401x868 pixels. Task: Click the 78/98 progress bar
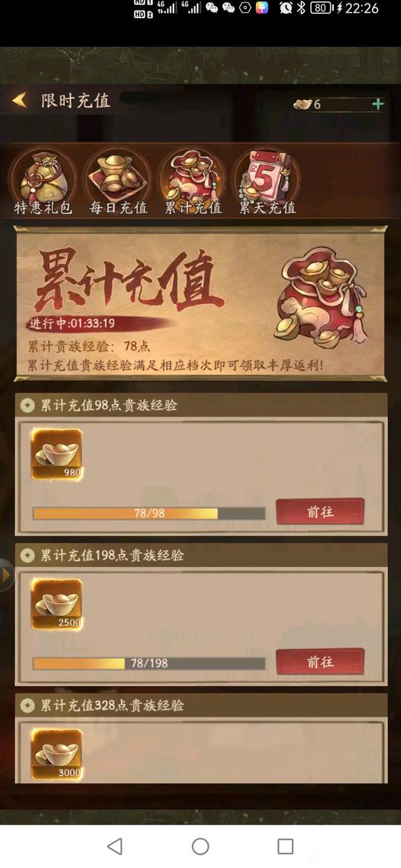(149, 514)
